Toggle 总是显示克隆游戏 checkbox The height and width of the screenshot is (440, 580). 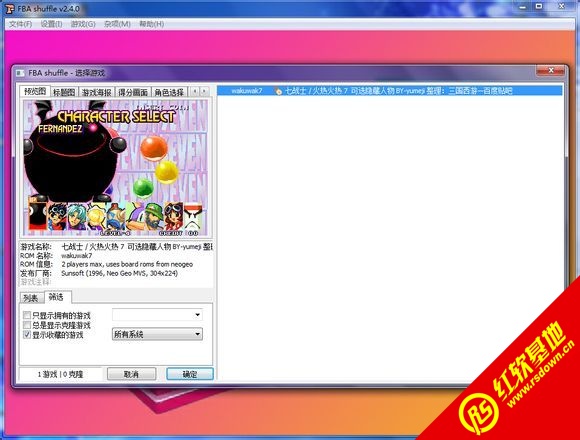coord(27,325)
